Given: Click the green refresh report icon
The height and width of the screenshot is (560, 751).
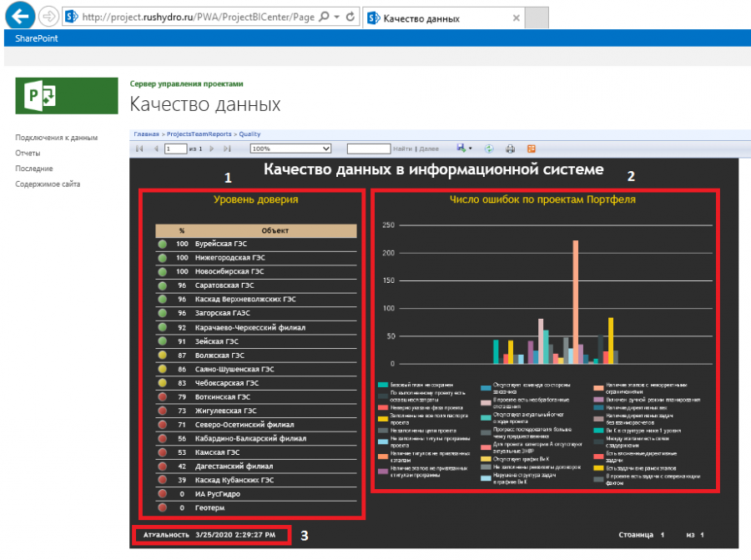Looking at the screenshot, I should (x=488, y=149).
